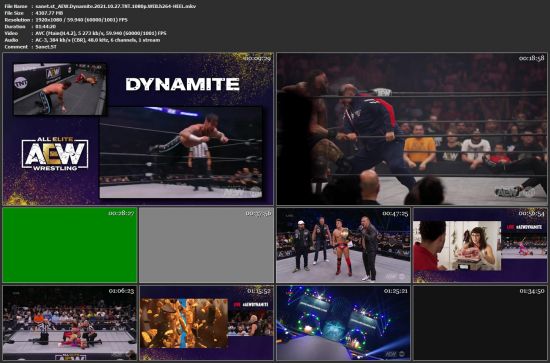Click the Resolution line showing 1920x1080
Screen dimensions: 550x363
click(x=66, y=20)
